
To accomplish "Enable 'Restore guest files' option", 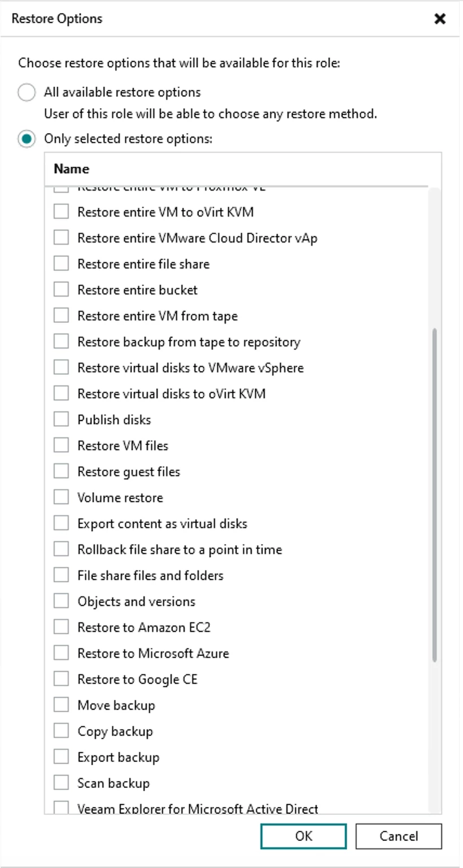I will 61,472.
